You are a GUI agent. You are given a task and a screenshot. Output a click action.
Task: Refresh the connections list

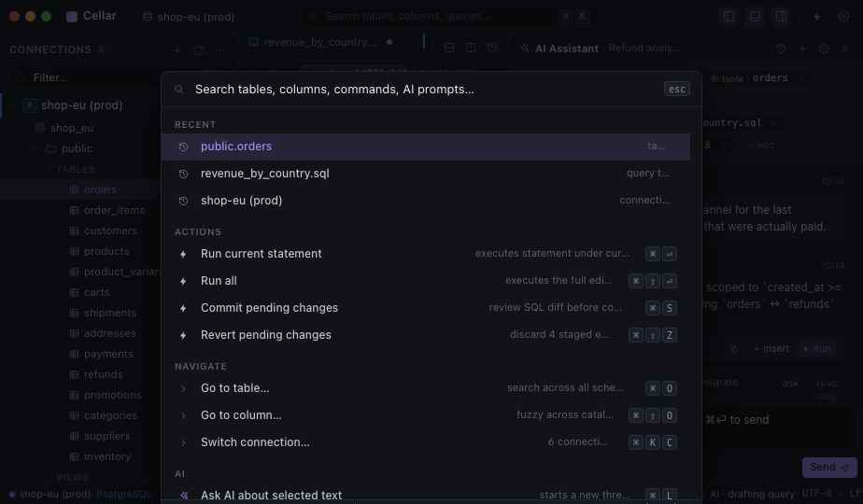click(199, 50)
